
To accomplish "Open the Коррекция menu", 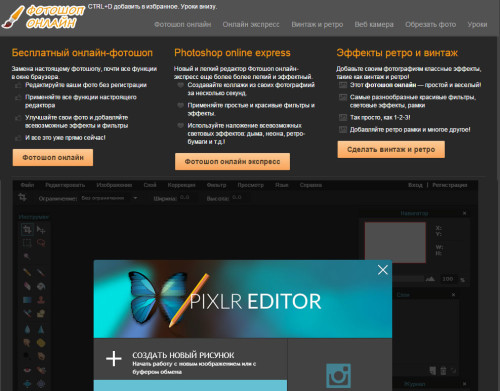I will [x=181, y=185].
